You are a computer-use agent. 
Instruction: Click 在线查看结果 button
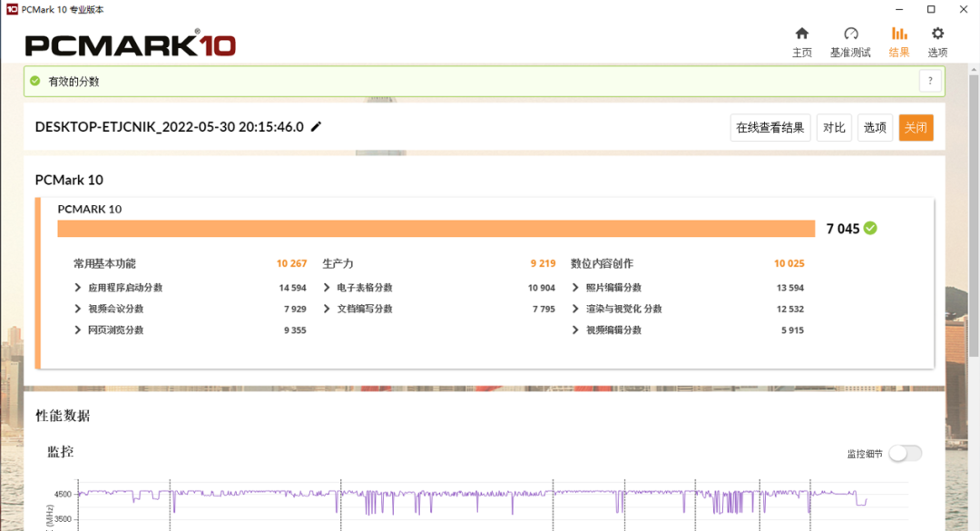[x=770, y=128]
